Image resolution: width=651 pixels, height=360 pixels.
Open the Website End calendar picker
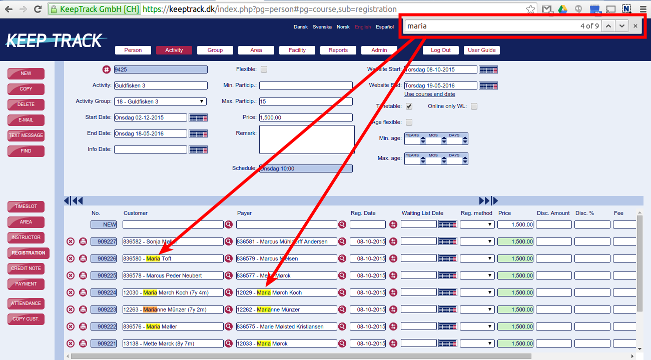(489, 86)
